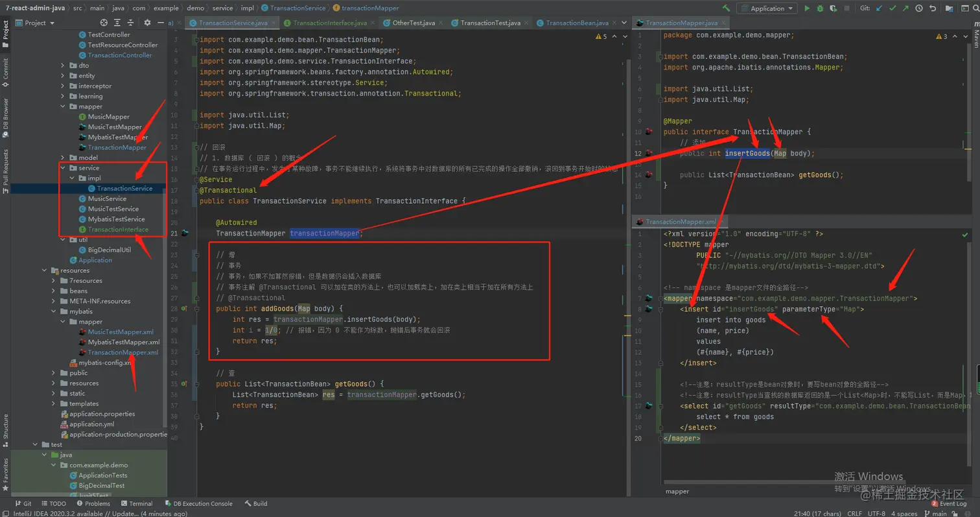
Task: Toggle DB Browser side panel
Action: pos(6,117)
